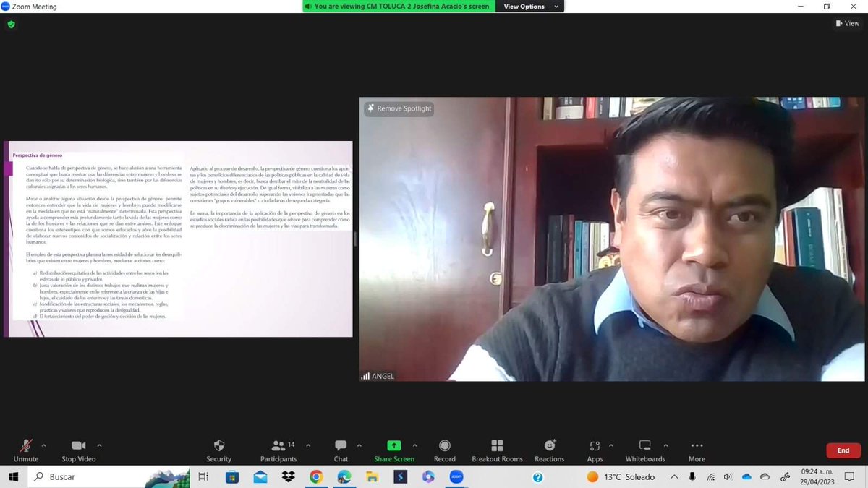Image resolution: width=868 pixels, height=488 pixels.
Task: Open Task View on the taskbar
Action: tap(203, 477)
